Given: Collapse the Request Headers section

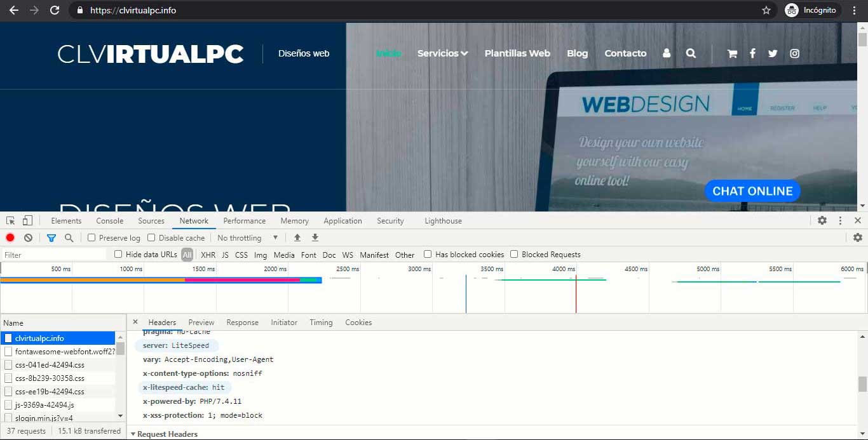Looking at the screenshot, I should coord(164,434).
